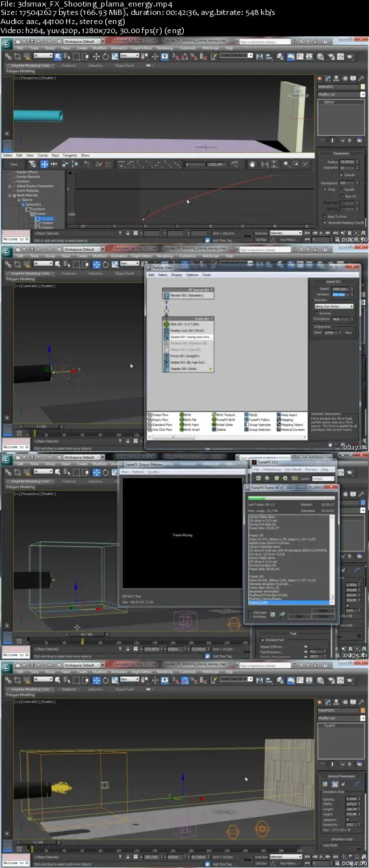Click the Delete 001 (By Age) operator in Event 001
Image resolution: width=369 pixels, height=868 pixels.
click(x=188, y=363)
